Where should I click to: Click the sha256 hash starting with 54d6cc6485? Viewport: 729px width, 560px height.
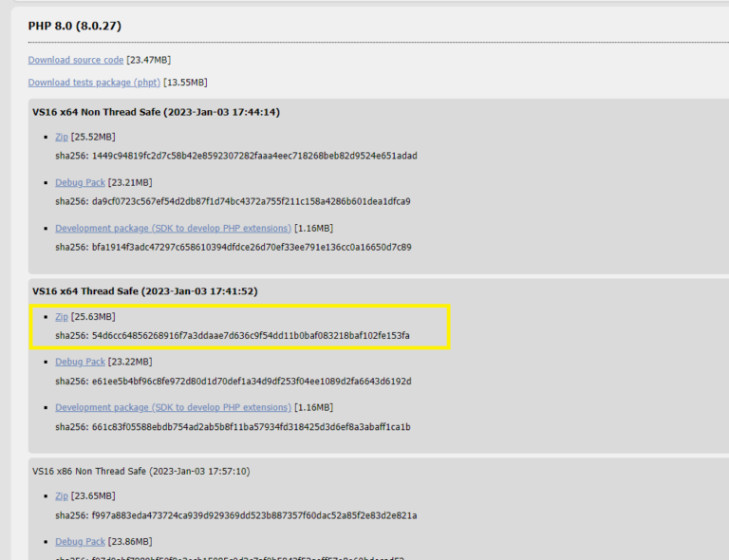tap(251, 335)
